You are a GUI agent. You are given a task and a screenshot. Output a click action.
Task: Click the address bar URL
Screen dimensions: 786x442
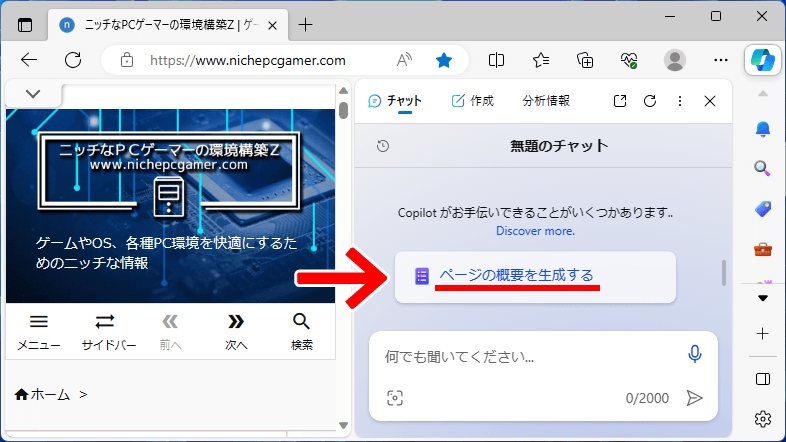click(248, 61)
